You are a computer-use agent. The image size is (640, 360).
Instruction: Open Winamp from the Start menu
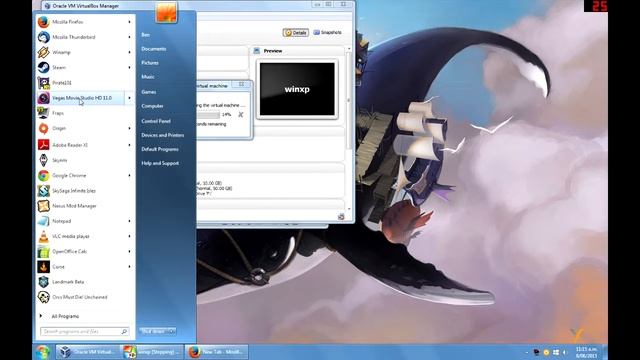(x=84, y=52)
